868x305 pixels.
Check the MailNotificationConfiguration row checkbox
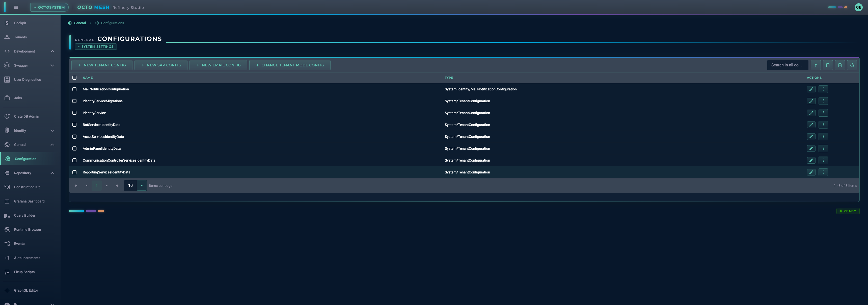coord(74,89)
